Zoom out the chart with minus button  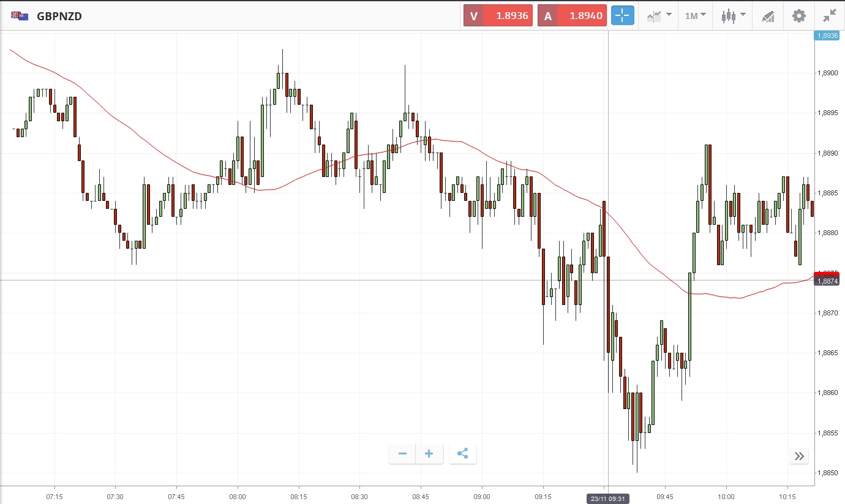[x=402, y=454]
